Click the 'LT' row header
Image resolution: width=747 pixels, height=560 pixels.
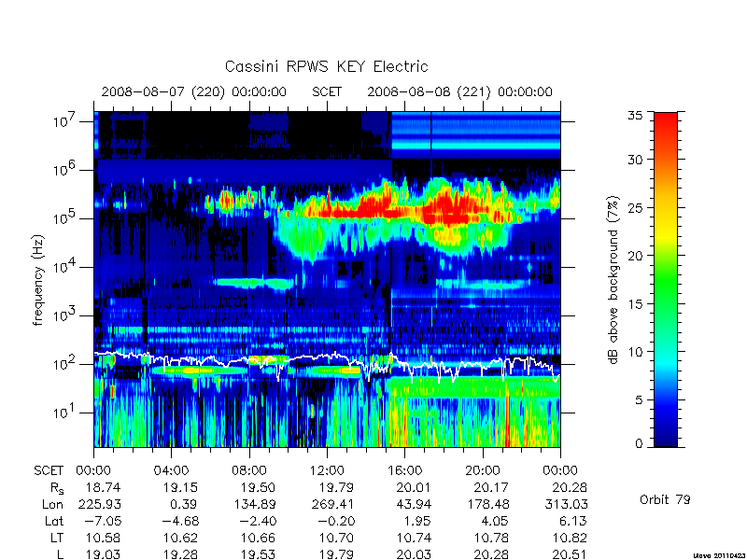pyautogui.click(x=57, y=538)
